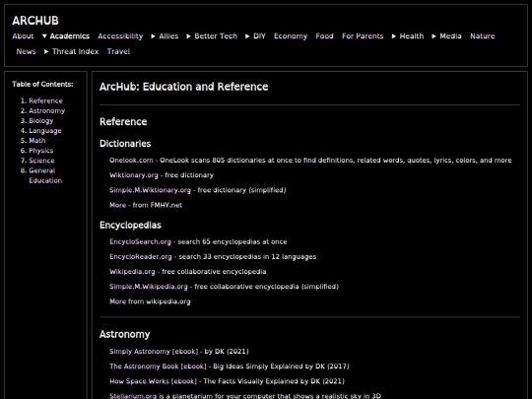Image resolution: width=532 pixels, height=399 pixels.
Task: Select the DIY menu label
Action: point(259,36)
